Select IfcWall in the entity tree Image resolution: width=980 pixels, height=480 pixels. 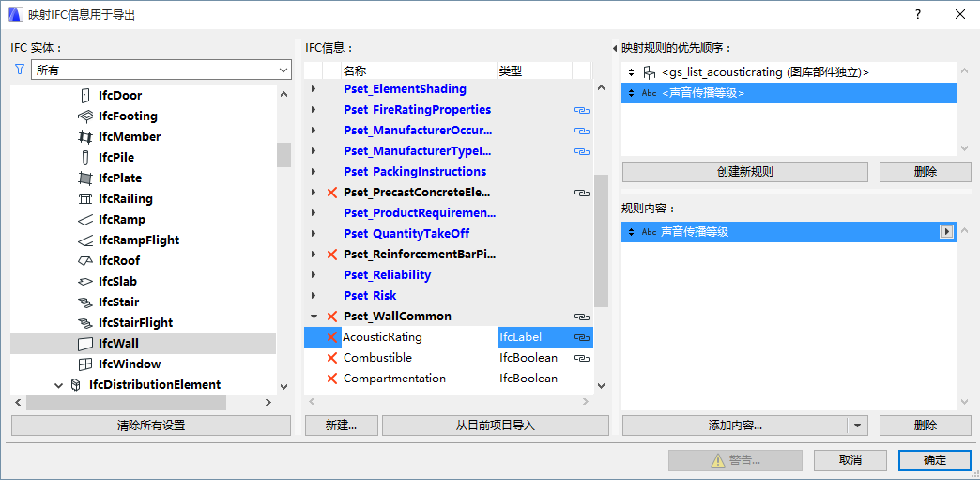pos(143,344)
